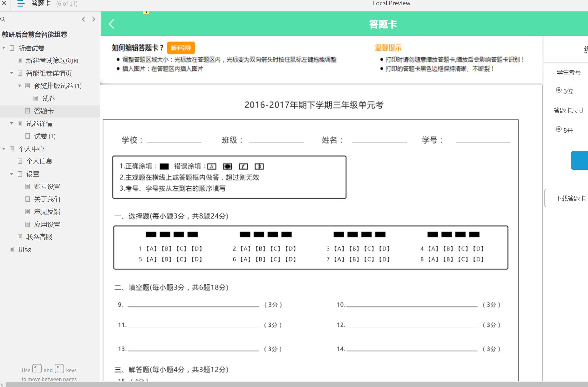The height and width of the screenshot is (387, 588).
Task: Click the blue button in right panel
Action: pyautogui.click(x=579, y=160)
